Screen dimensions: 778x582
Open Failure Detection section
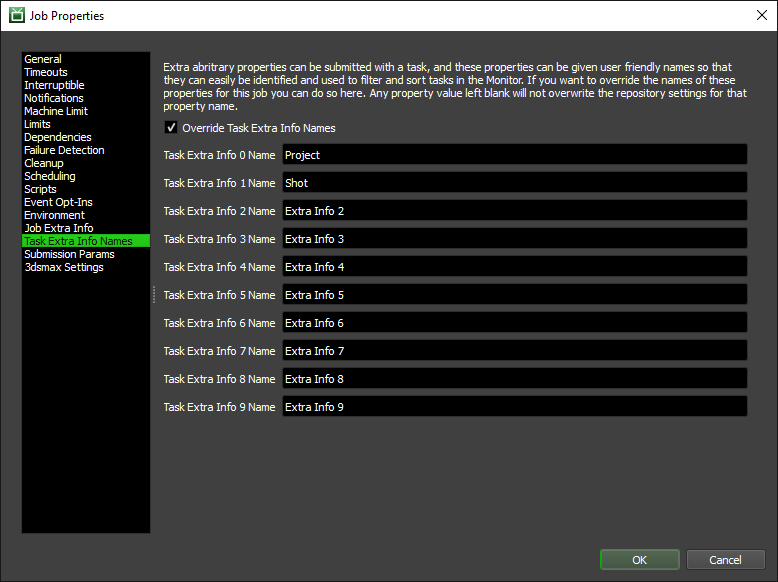pos(64,150)
